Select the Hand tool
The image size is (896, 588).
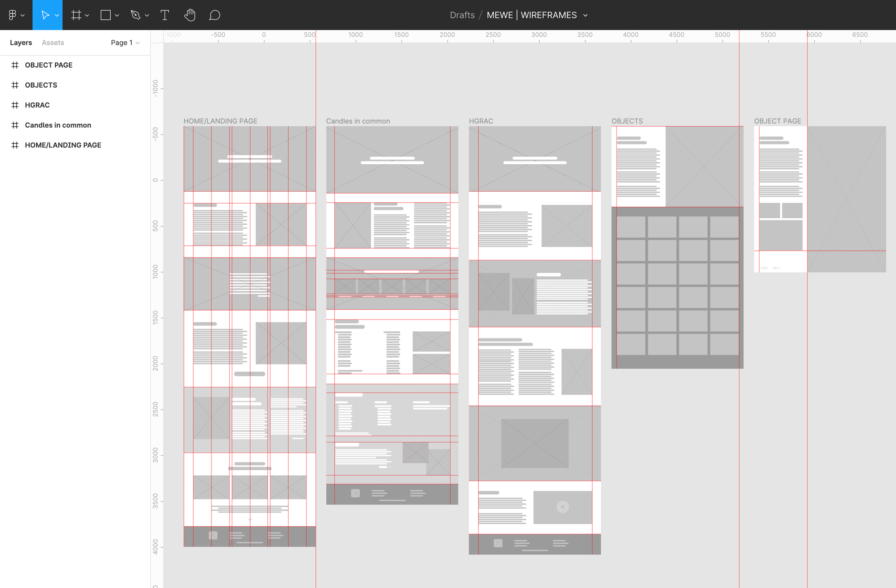[190, 15]
